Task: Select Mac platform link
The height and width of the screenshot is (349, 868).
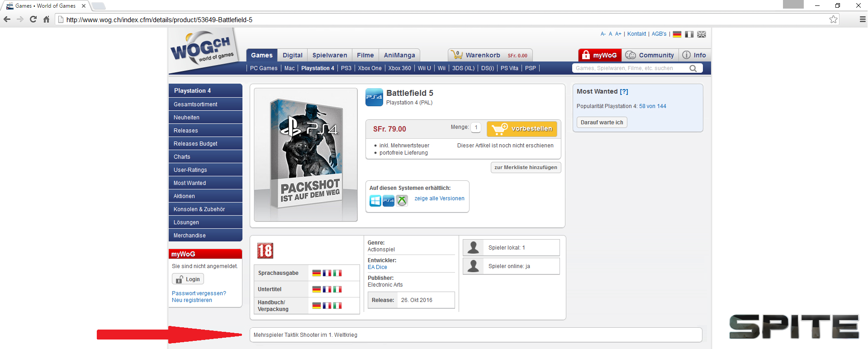Action: 289,68
